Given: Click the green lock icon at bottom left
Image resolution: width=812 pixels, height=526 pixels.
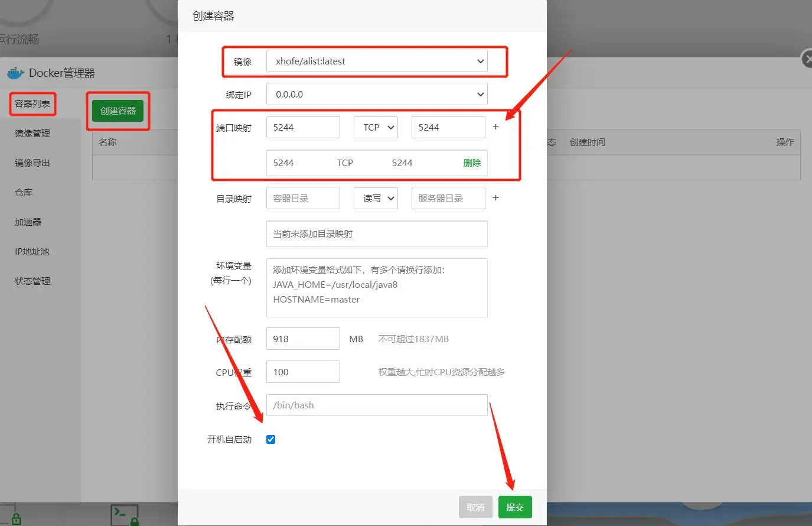Looking at the screenshot, I should click(x=16, y=519).
